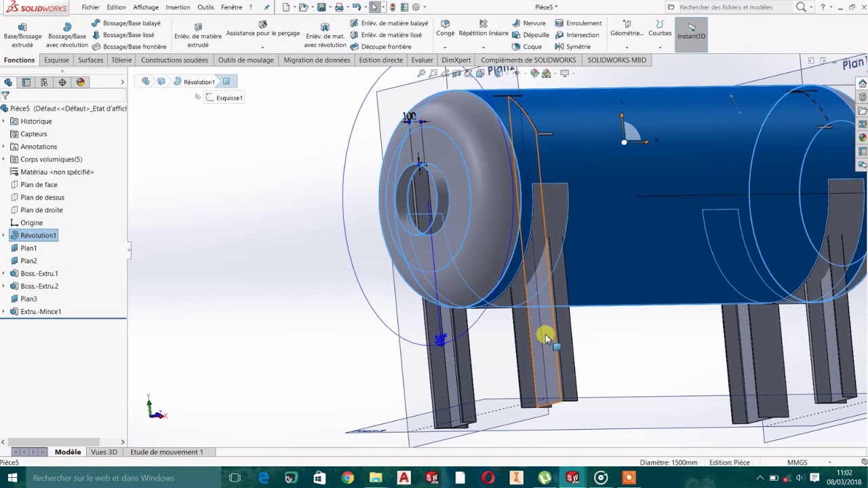Open the Fenêtre menu
This screenshot has height=488, width=868.
[231, 7]
